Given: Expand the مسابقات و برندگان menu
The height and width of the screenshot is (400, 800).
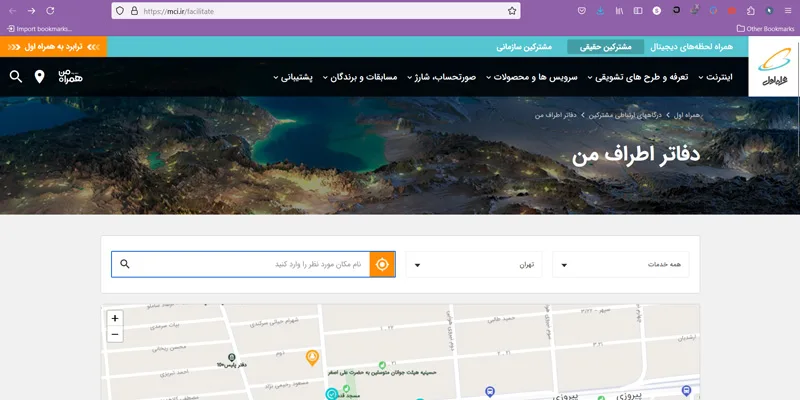Looking at the screenshot, I should pyautogui.click(x=360, y=77).
